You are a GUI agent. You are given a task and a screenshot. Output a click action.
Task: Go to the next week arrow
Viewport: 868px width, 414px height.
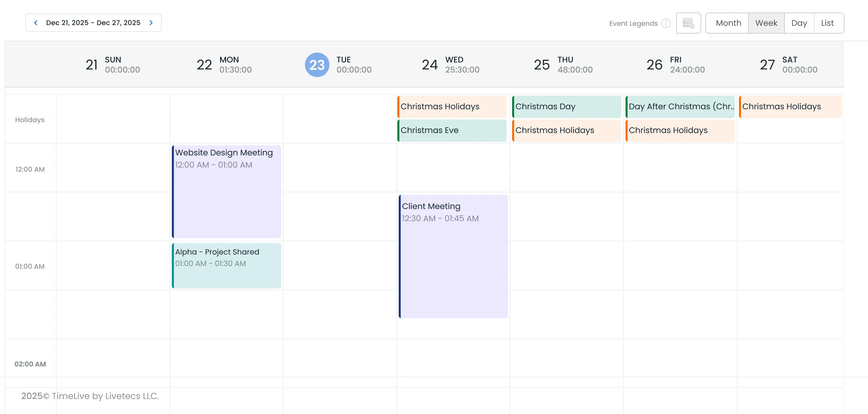point(151,23)
